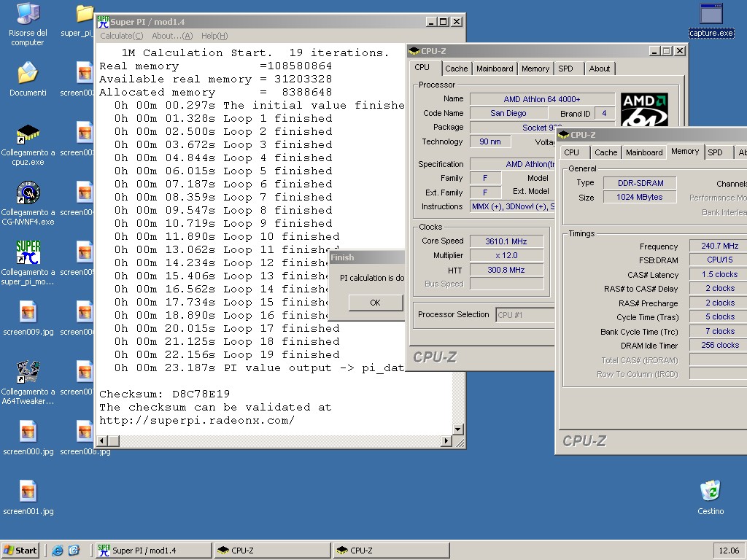Open the Windows Start menu
The image size is (747, 560).
point(20,551)
